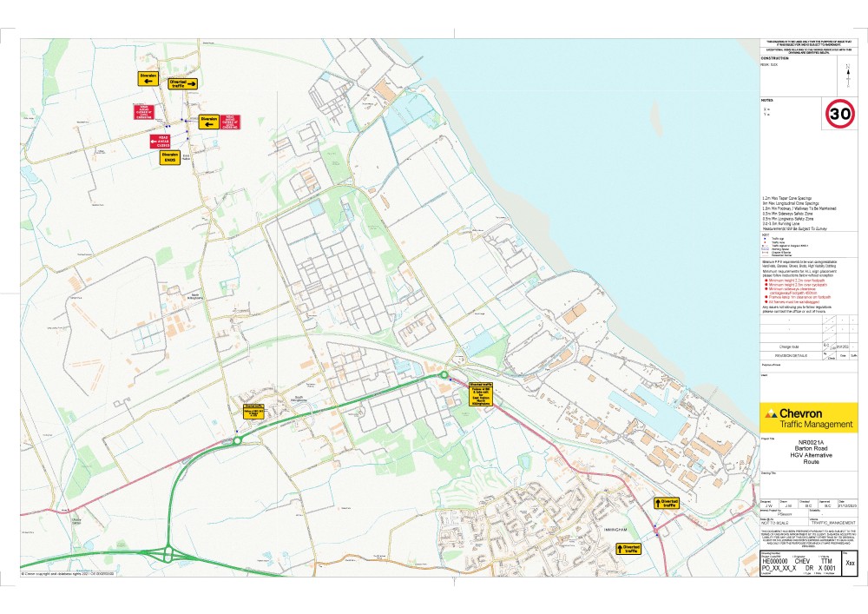Click the green roundabout on the dual carriageway
868x614 pixels.
(x=444, y=375)
